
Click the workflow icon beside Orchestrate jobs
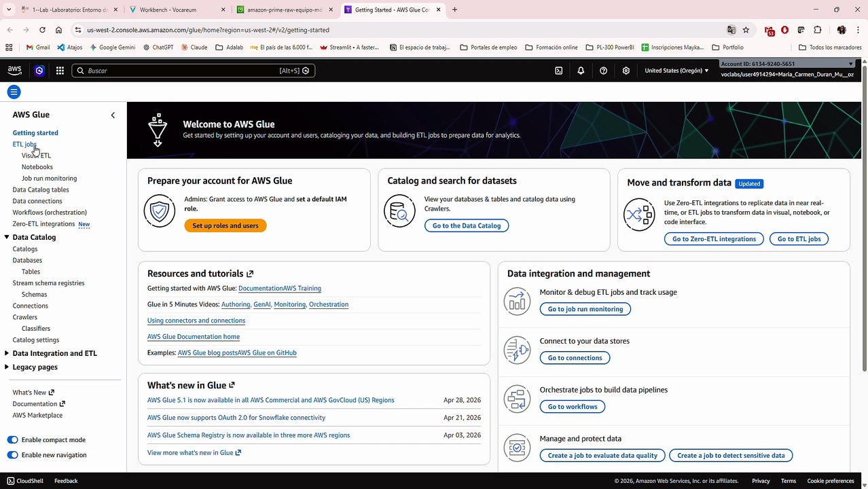(x=517, y=399)
